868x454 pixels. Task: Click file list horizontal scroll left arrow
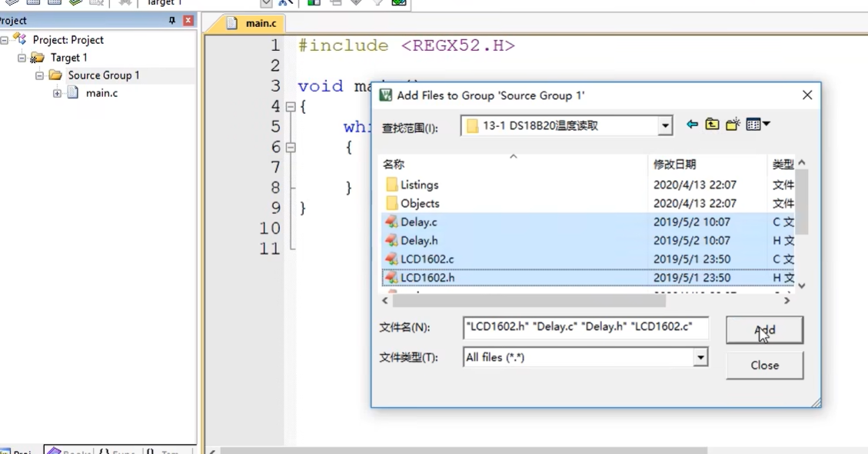[x=385, y=300]
